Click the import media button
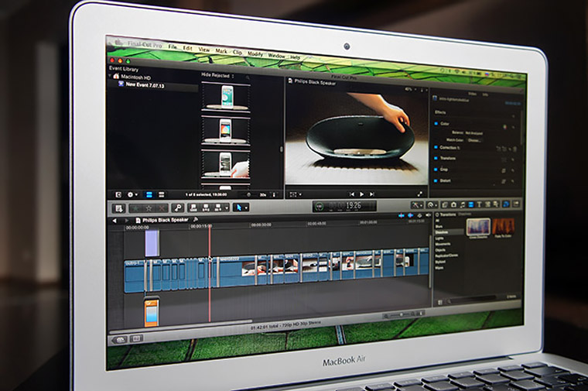This screenshot has width=588, height=391. [119, 208]
